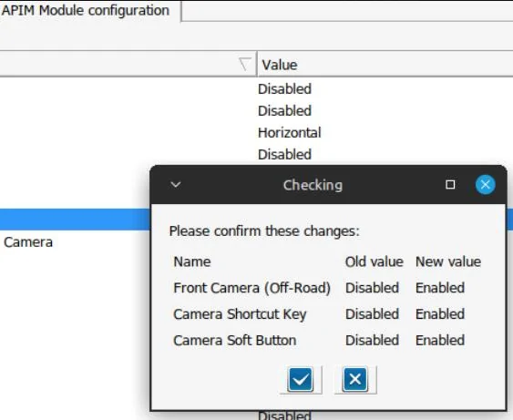This screenshot has width=513, height=420.
Task: Click the Camera Shortcut Key name
Action: [x=240, y=314]
